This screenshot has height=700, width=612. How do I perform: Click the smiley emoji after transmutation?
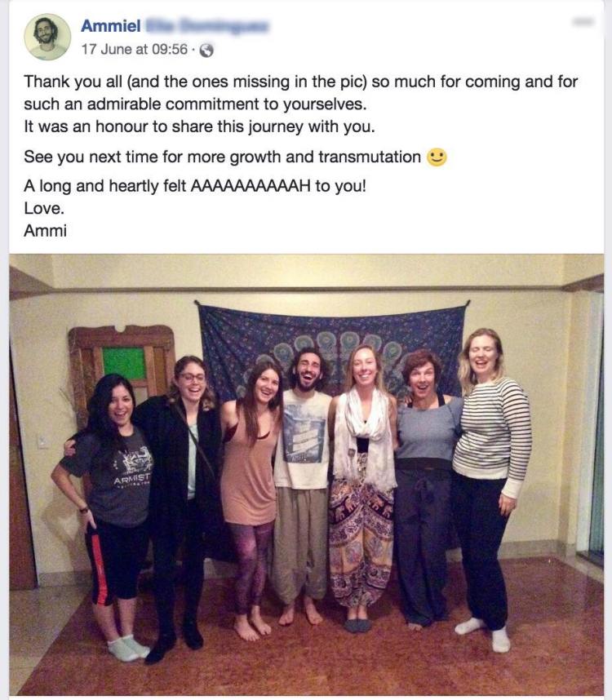tap(437, 157)
